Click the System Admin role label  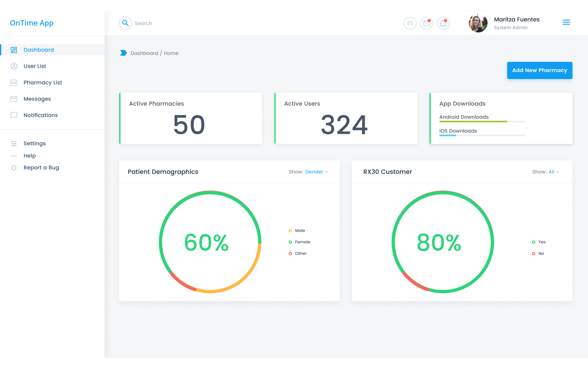pos(511,28)
